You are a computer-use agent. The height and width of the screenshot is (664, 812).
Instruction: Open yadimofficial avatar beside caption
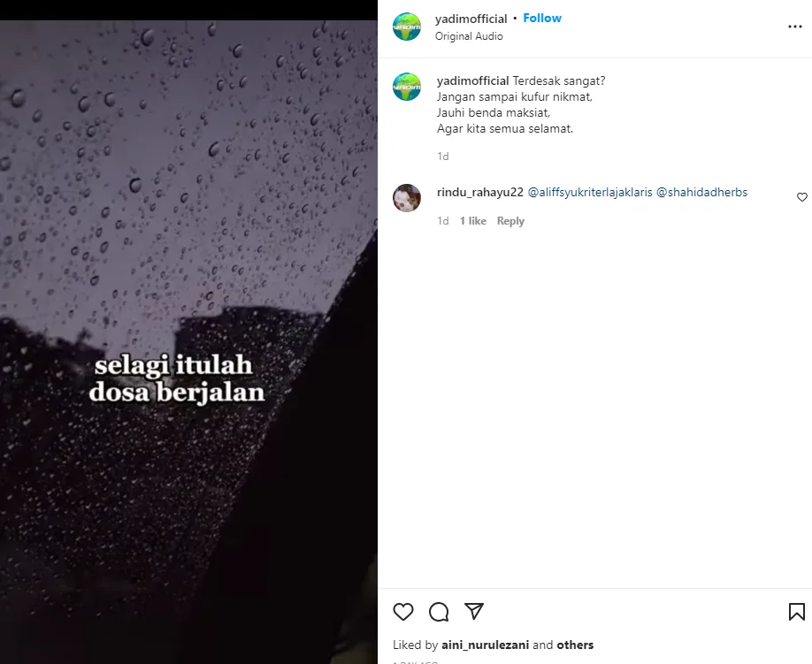tap(407, 87)
